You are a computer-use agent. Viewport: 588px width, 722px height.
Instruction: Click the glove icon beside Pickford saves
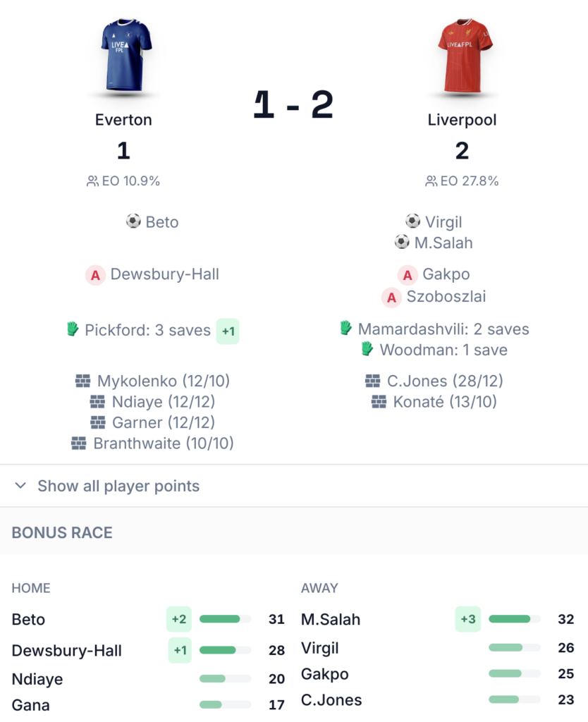(73, 329)
